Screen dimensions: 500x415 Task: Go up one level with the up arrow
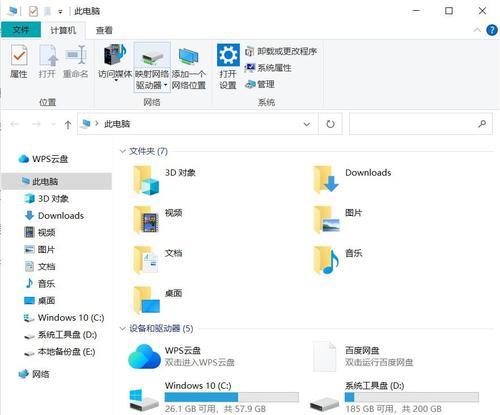(x=68, y=125)
